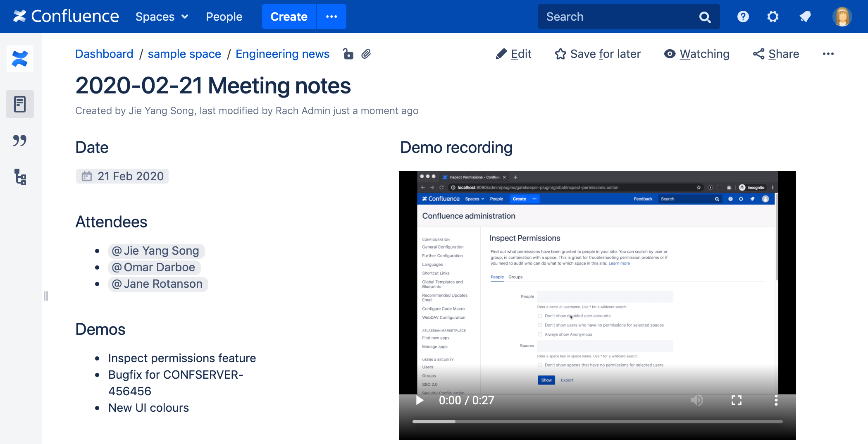This screenshot has height=444, width=868.
Task: Expand the Create more options ellipsis
Action: (331, 17)
